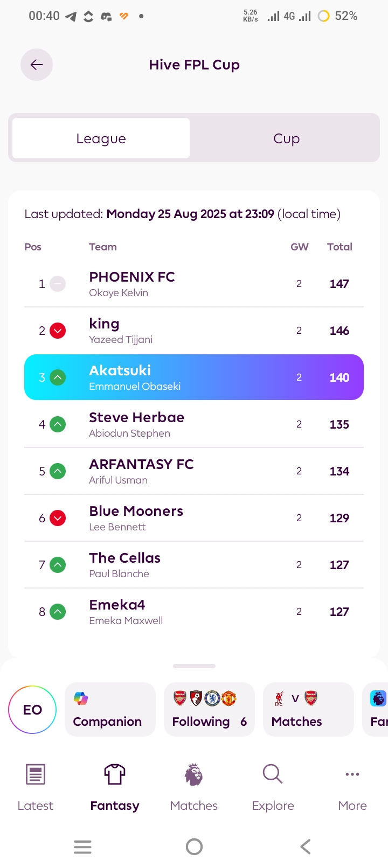Open the More three-dots icon

point(352,774)
